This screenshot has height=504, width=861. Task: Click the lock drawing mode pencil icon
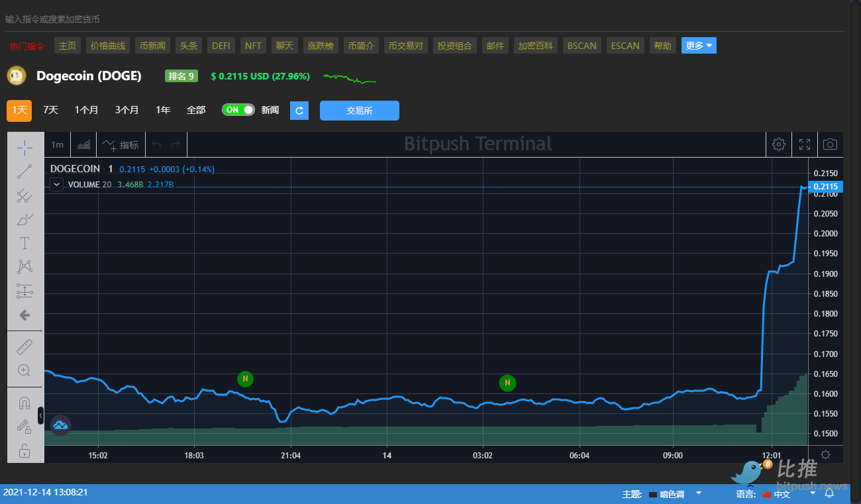(x=25, y=427)
